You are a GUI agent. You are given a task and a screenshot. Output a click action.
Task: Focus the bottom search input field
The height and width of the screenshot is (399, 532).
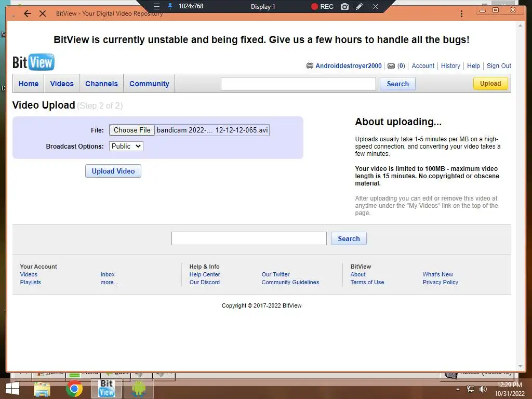tap(249, 238)
